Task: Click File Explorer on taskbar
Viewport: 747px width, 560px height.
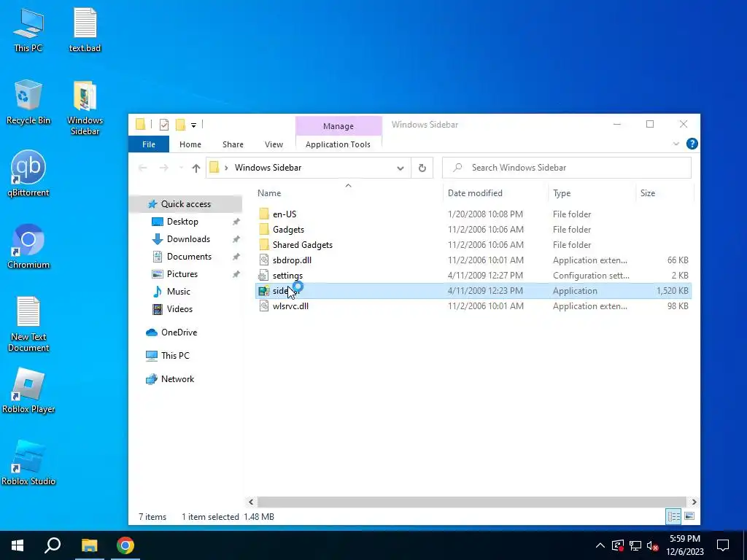Action: (x=89, y=545)
